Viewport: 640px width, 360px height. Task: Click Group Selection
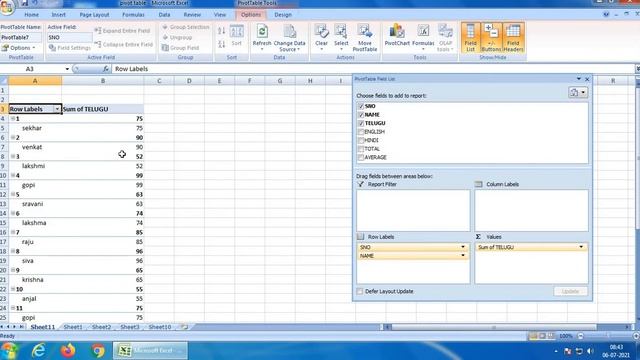click(186, 27)
